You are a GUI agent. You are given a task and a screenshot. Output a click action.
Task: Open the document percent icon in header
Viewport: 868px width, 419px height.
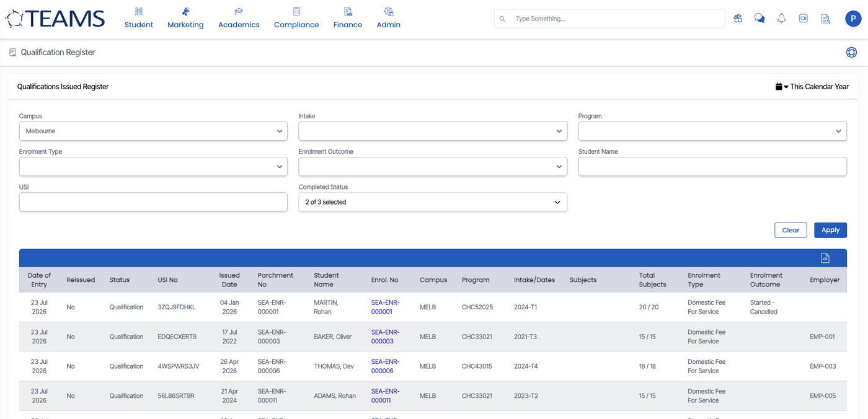(825, 19)
